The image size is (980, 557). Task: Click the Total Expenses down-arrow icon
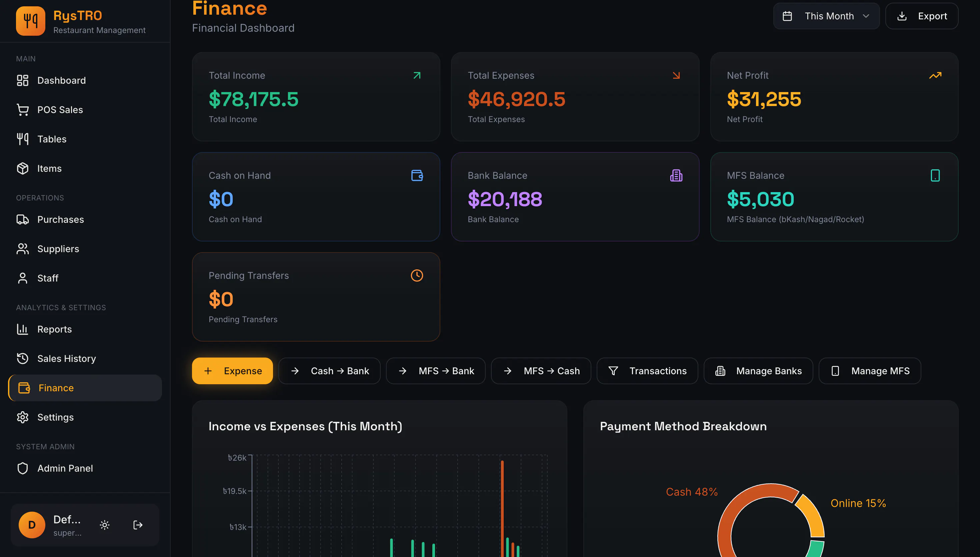[x=676, y=75]
